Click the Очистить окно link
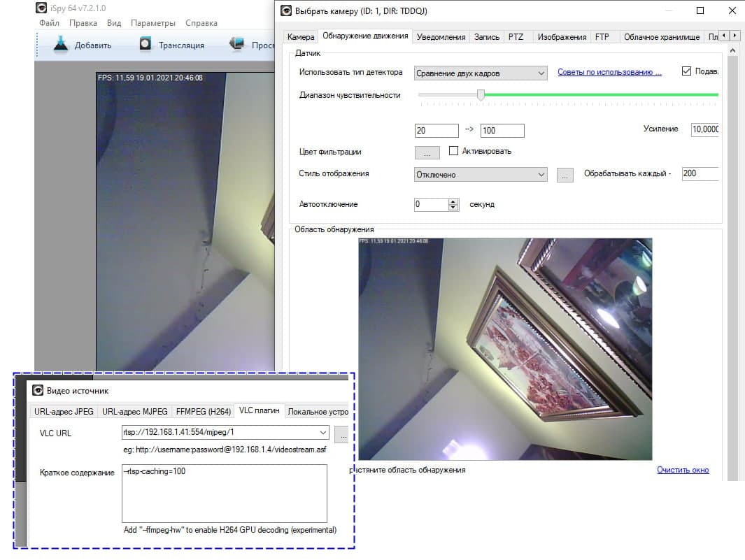 click(x=683, y=470)
